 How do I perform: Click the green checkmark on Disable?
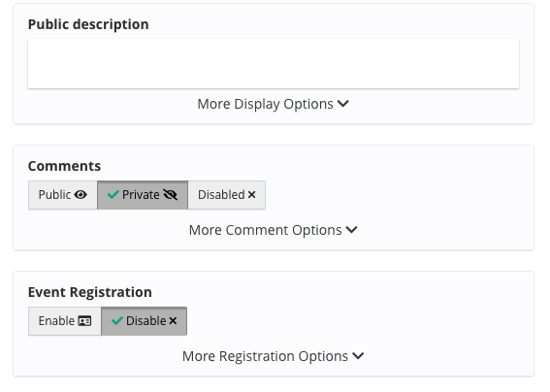point(116,321)
